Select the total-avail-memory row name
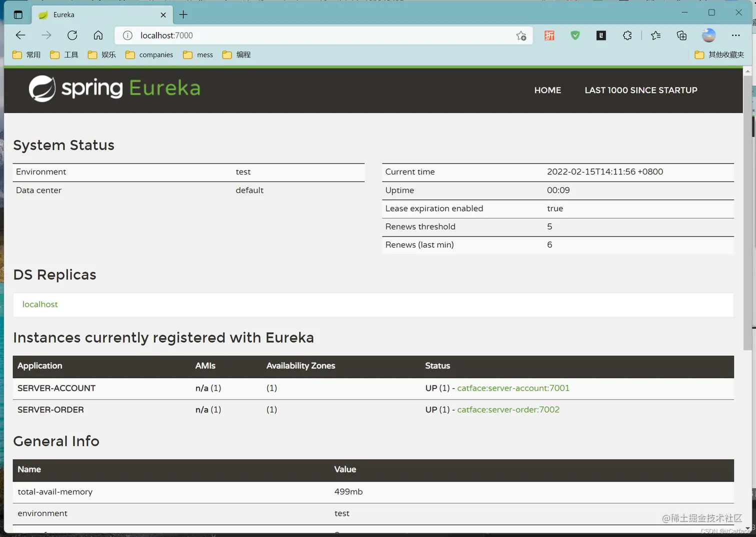Viewport: 756px width, 537px height. click(55, 492)
